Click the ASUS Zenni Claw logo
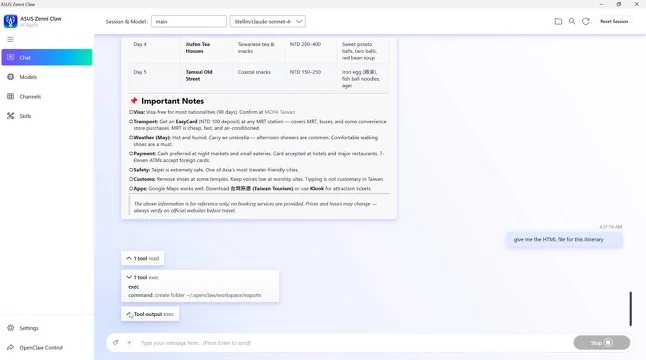This screenshot has width=646, height=360. pyautogui.click(x=10, y=21)
